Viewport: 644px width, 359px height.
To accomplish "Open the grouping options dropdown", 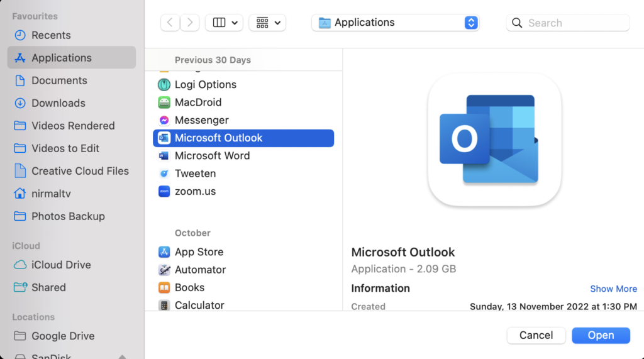I will pos(267,23).
